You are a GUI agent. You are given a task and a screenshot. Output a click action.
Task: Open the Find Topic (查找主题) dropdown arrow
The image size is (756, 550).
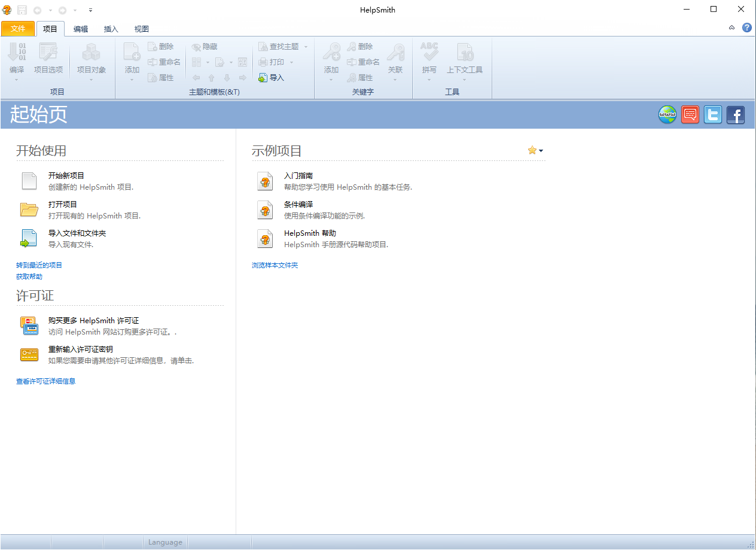[306, 47]
